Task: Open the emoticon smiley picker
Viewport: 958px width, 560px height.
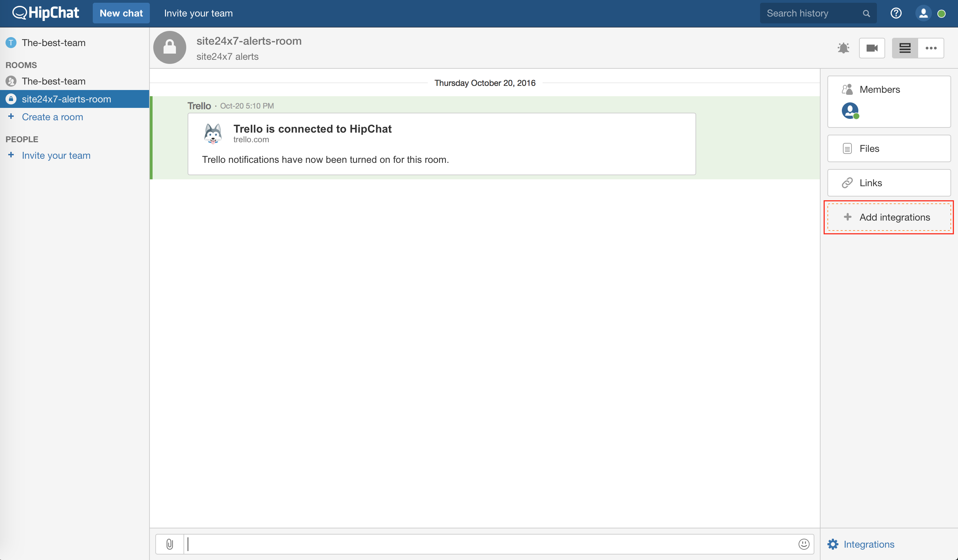Action: click(804, 544)
